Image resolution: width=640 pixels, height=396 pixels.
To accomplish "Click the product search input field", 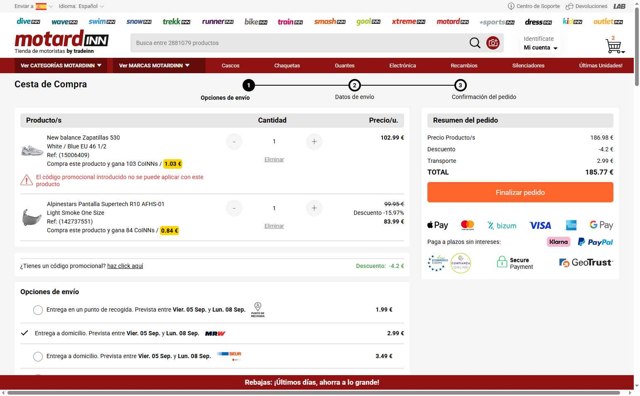I will (x=300, y=43).
